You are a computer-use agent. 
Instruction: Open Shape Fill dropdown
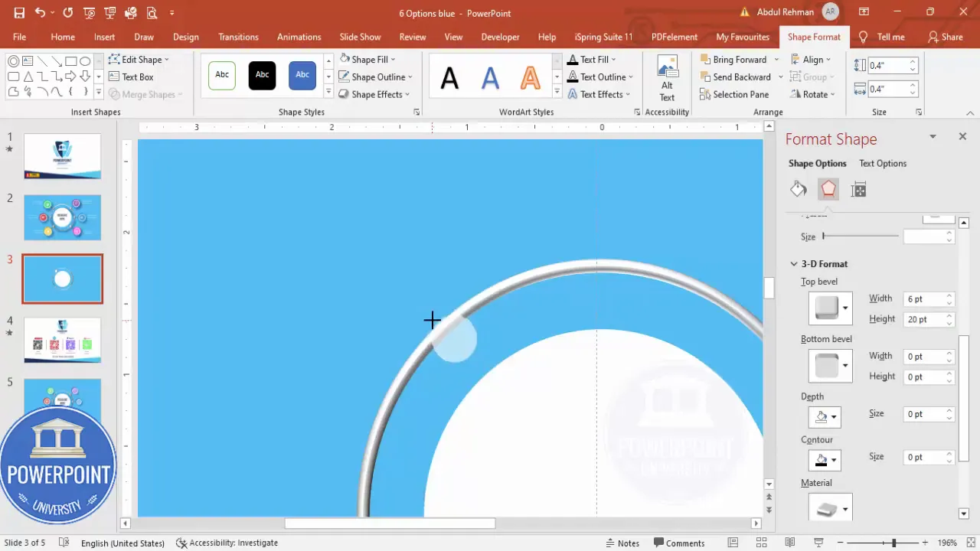point(367,59)
